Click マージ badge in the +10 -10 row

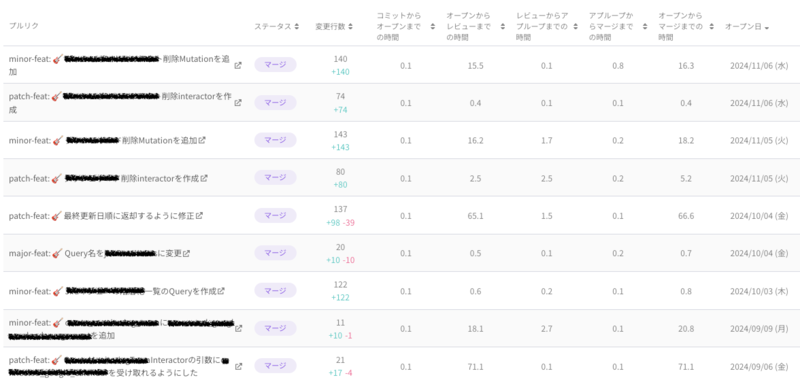coord(276,253)
